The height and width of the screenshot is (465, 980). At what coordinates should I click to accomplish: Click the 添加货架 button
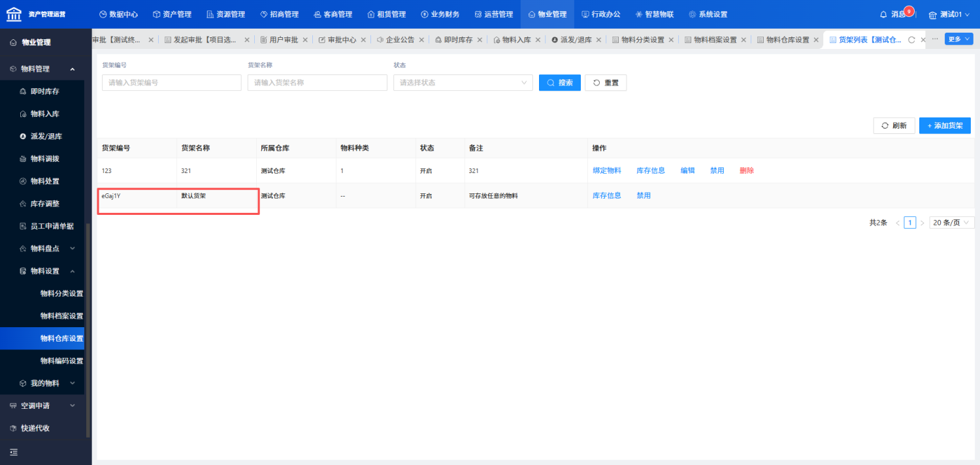945,125
